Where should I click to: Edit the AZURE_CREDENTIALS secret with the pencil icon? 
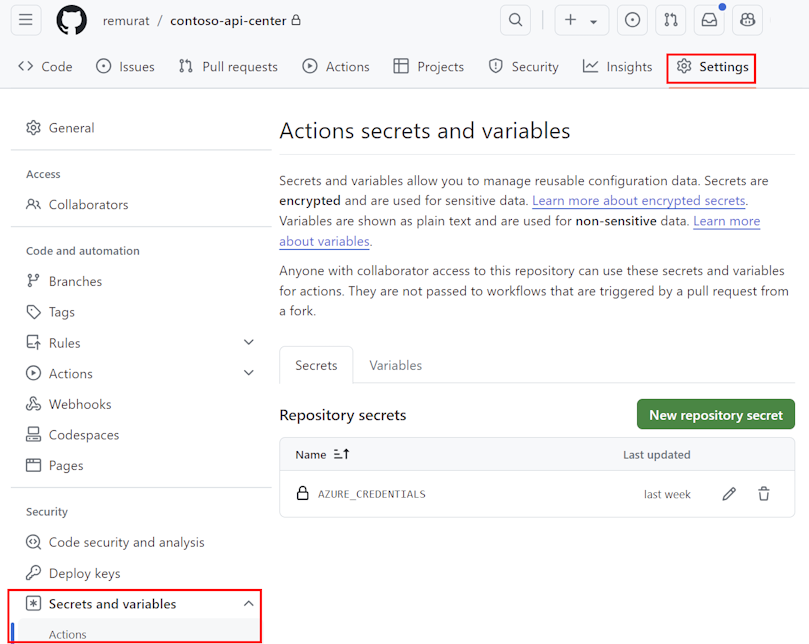728,493
